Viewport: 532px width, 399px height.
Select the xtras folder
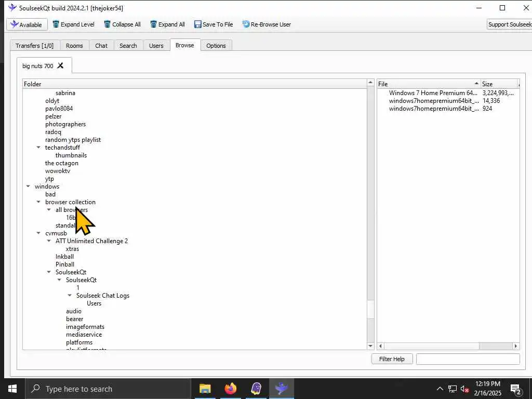tap(72, 249)
